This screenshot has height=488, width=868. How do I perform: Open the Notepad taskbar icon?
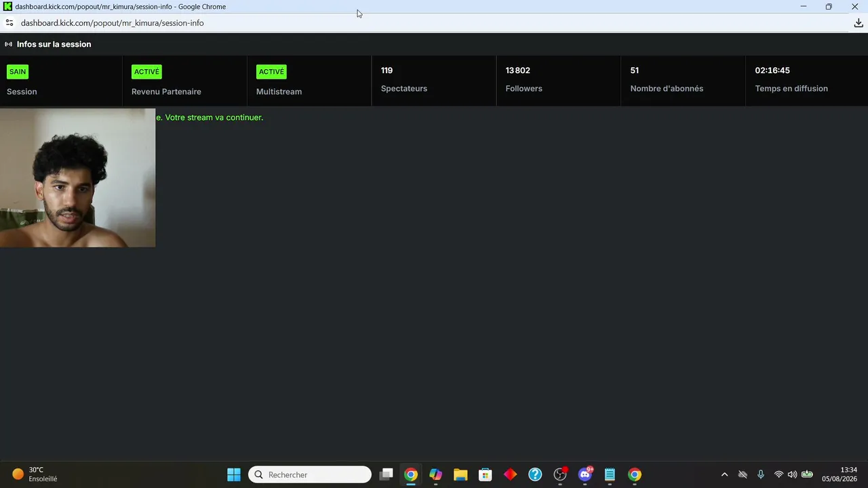point(610,474)
